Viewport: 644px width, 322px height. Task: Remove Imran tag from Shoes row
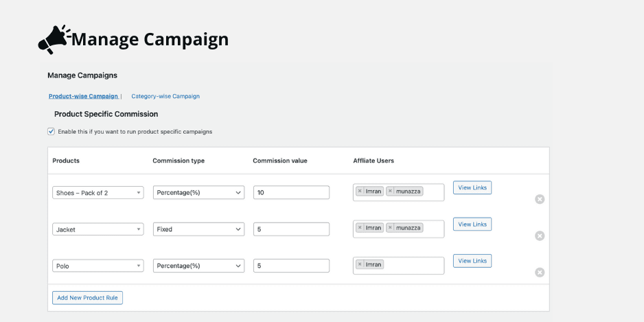pos(360,191)
